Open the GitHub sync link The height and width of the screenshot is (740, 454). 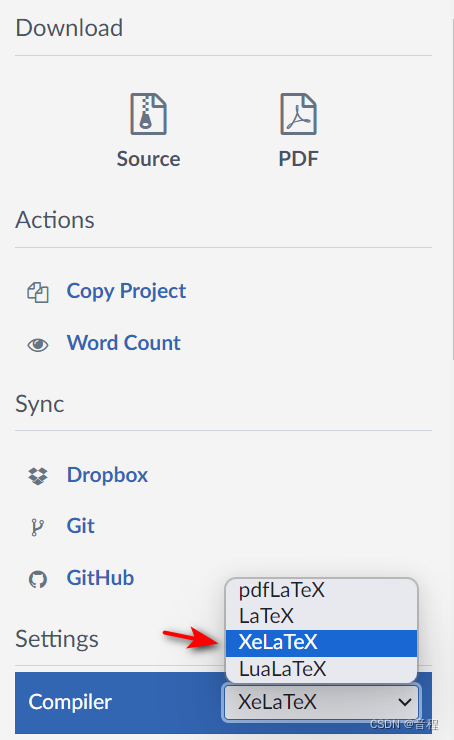coord(100,578)
